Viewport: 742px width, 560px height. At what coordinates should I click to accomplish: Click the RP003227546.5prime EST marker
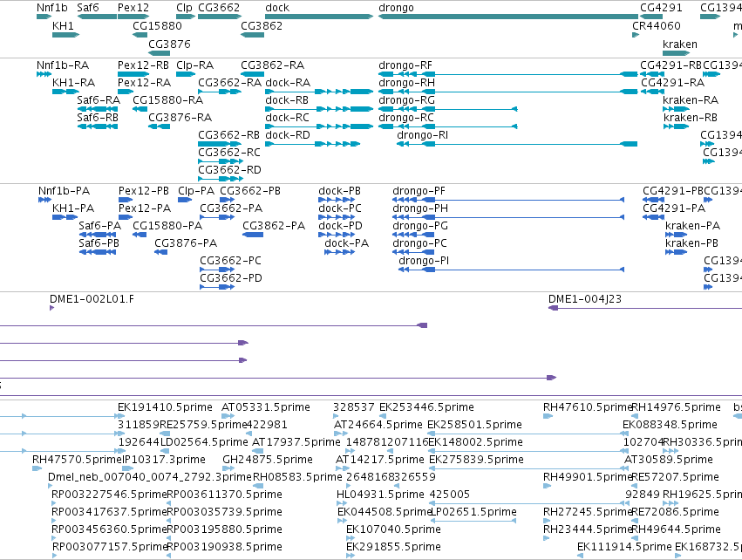coord(54,503)
